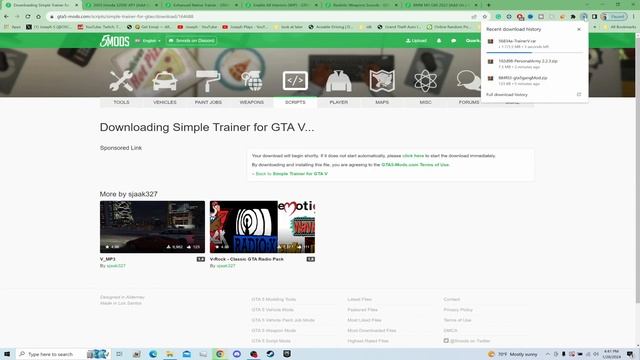Open new browser tab plus button
Image resolution: width=640 pixels, height=360 pixels.
point(488,5)
